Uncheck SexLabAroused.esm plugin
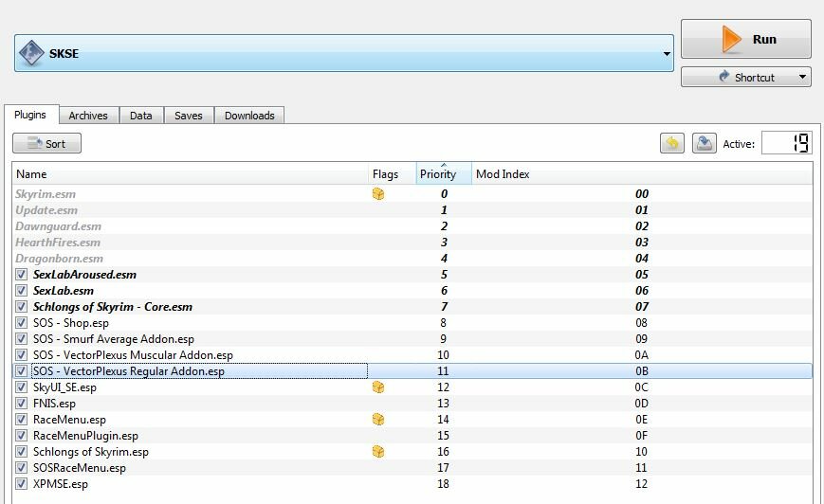Viewport: 824px width, 504px height. tap(21, 274)
